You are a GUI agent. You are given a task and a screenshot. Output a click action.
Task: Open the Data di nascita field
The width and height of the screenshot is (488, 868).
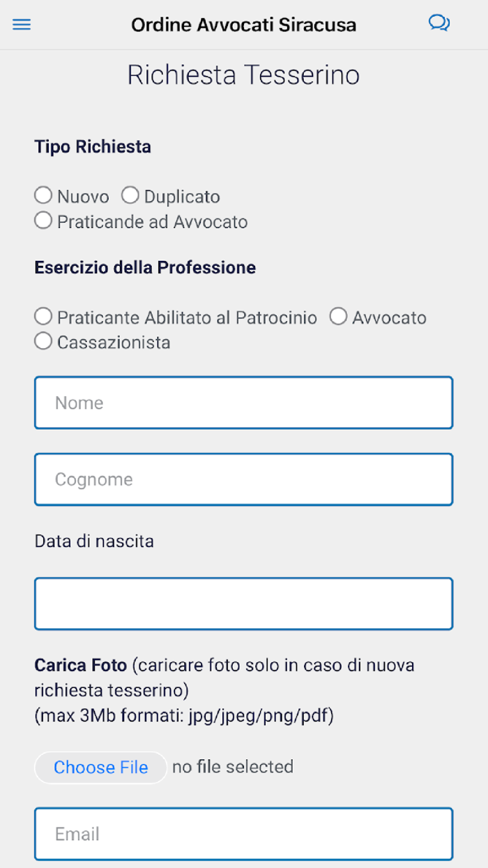click(x=243, y=603)
